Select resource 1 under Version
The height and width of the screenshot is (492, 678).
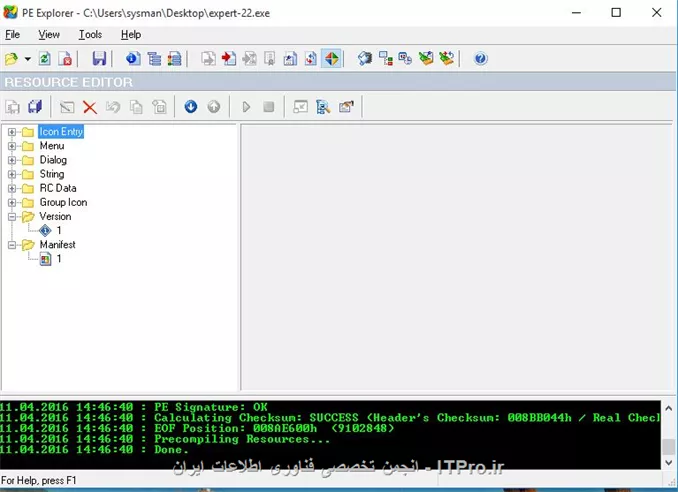(x=59, y=230)
